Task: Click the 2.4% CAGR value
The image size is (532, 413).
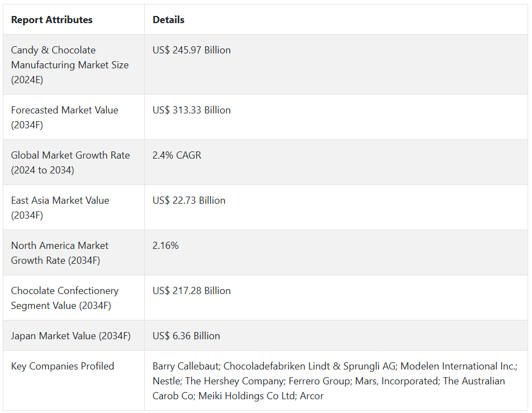Action: (177, 155)
